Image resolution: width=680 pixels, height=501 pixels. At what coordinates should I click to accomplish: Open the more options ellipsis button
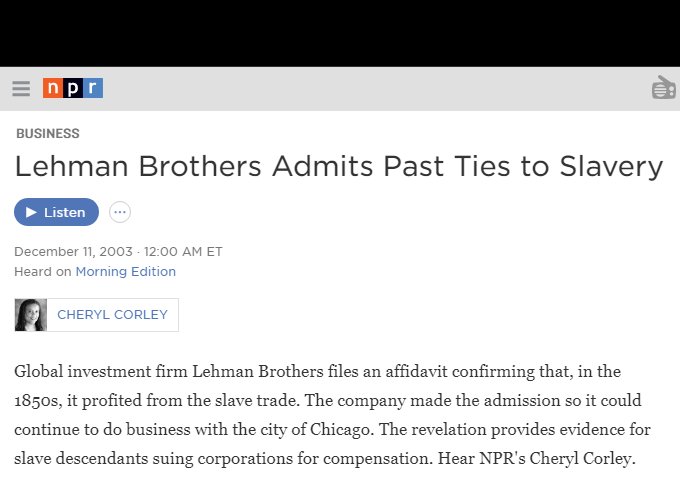click(x=120, y=212)
